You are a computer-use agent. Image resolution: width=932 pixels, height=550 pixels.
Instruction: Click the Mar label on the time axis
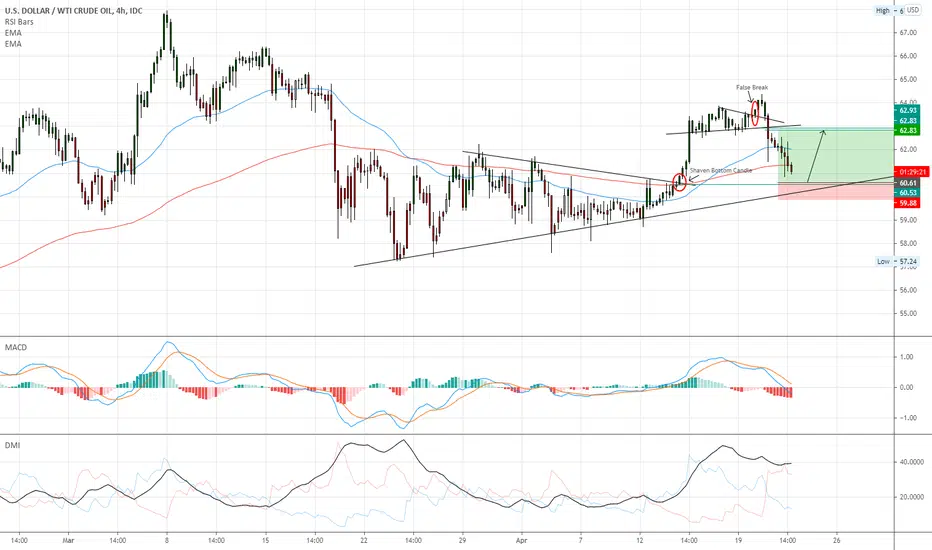point(68,540)
